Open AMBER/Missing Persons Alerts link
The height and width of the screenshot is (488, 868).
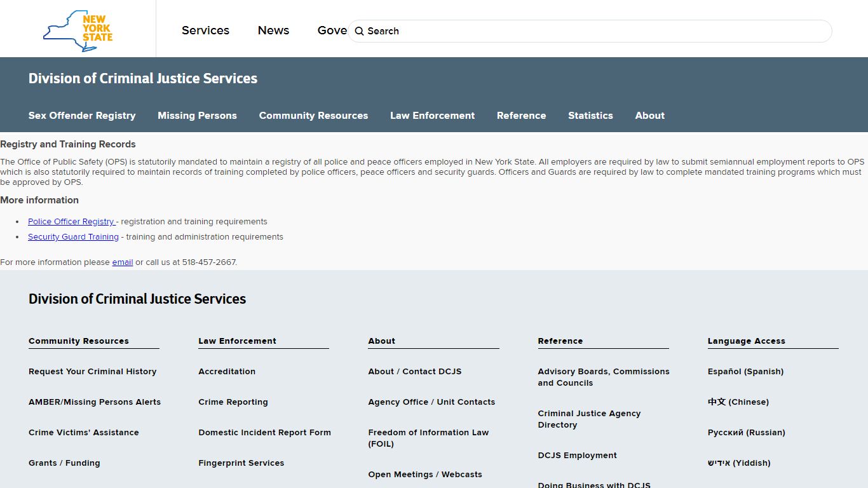95,402
